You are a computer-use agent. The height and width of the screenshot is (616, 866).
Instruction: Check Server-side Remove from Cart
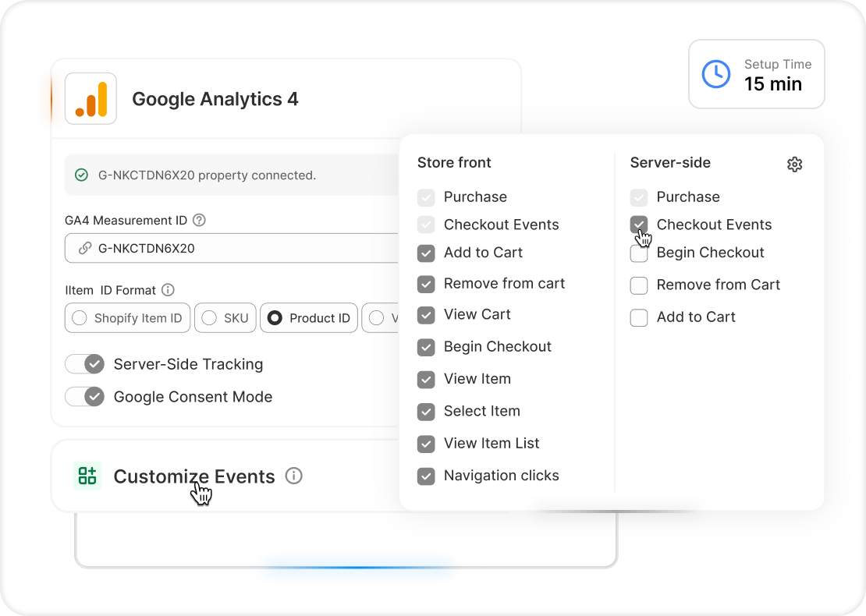click(638, 285)
